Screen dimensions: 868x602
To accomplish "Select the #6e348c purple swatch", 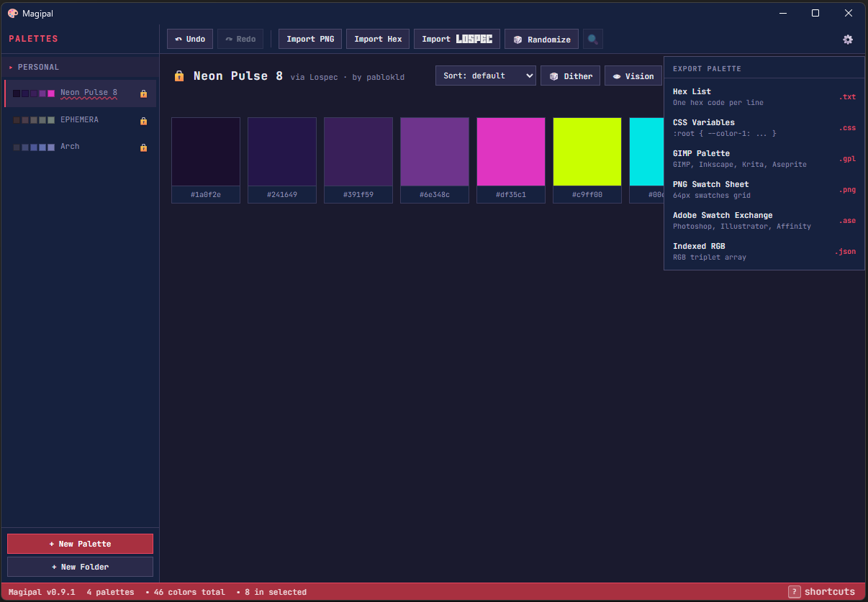I will pyautogui.click(x=435, y=152).
